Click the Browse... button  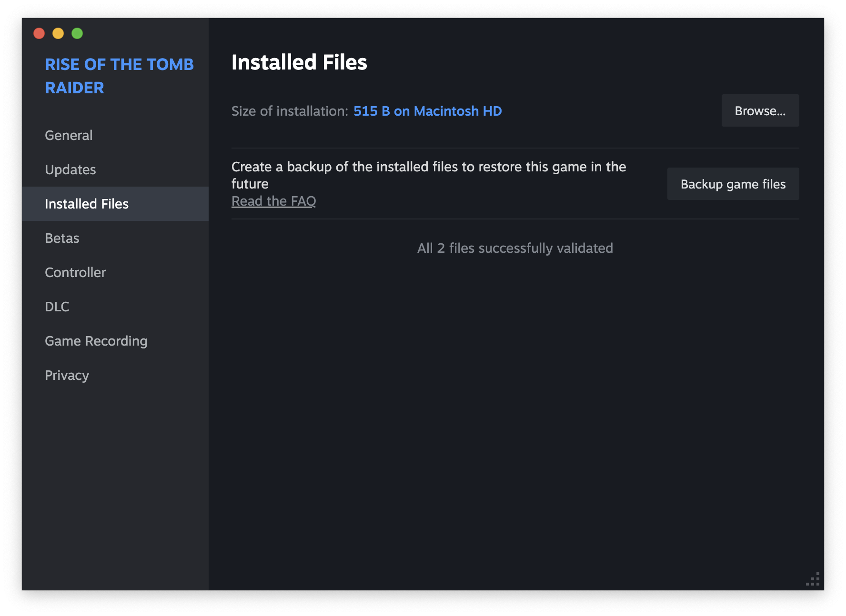pyautogui.click(x=760, y=111)
